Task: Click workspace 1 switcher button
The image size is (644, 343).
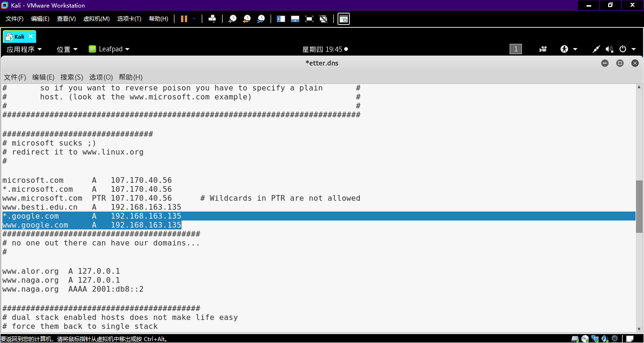Action: (x=515, y=49)
